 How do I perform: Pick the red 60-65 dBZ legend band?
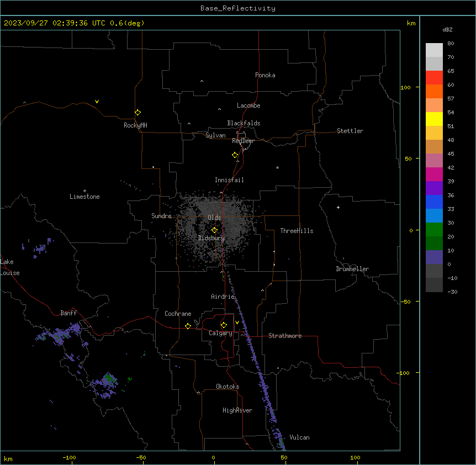[434, 77]
